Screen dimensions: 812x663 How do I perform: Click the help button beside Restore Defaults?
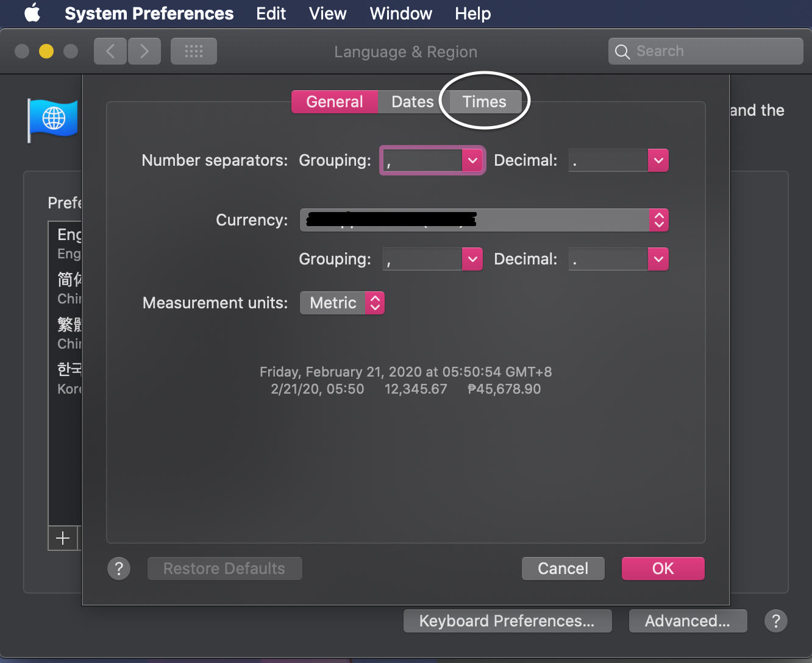(x=119, y=569)
